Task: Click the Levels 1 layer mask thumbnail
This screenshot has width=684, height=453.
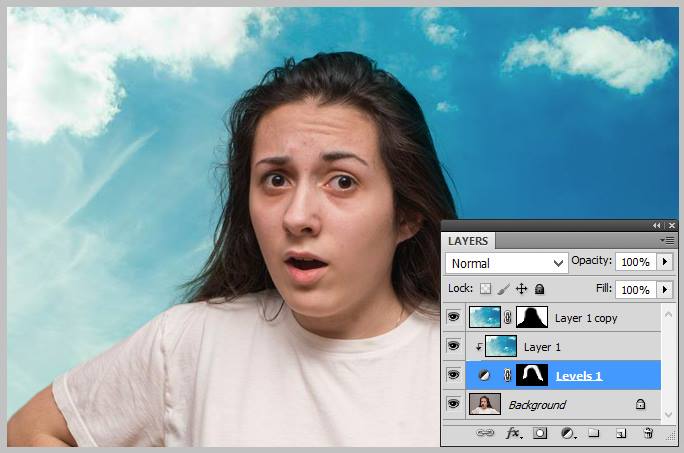Action: coord(531,375)
